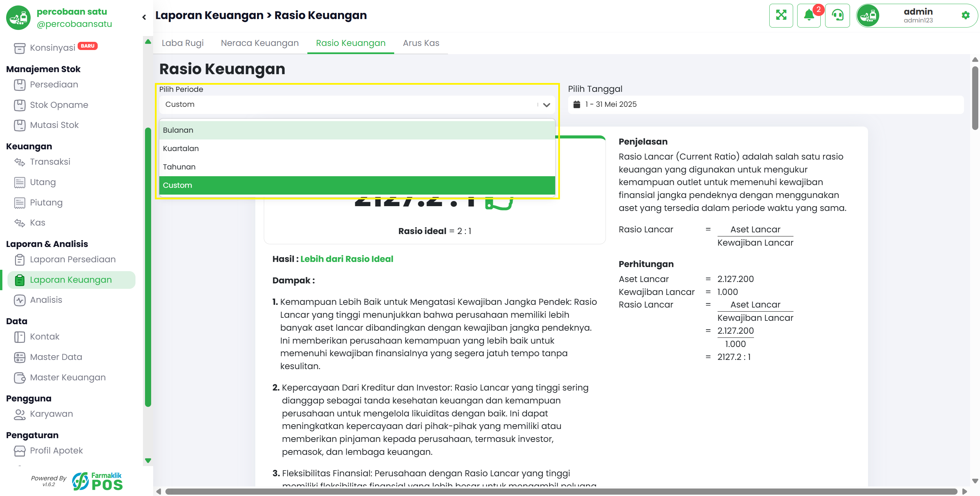Click the Konsinyasi sidebar icon
The width and height of the screenshot is (980, 496).
tap(19, 48)
